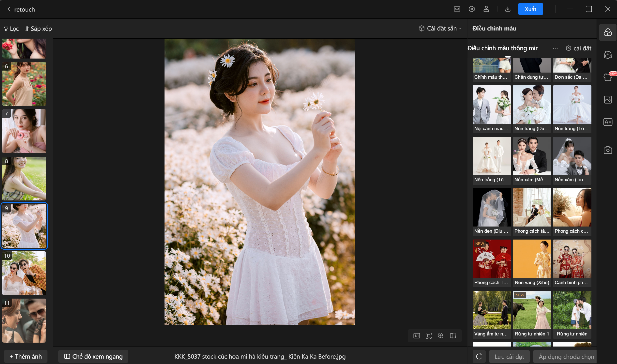Viewport: 617px width, 364px height.
Task: Toggle Chế độ xem ngang view mode
Action: (x=93, y=356)
